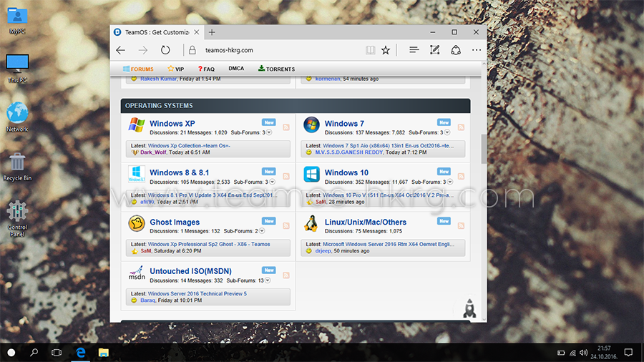Go back using the browser back arrow
Screen dimensions: 644x362
(x=121, y=50)
